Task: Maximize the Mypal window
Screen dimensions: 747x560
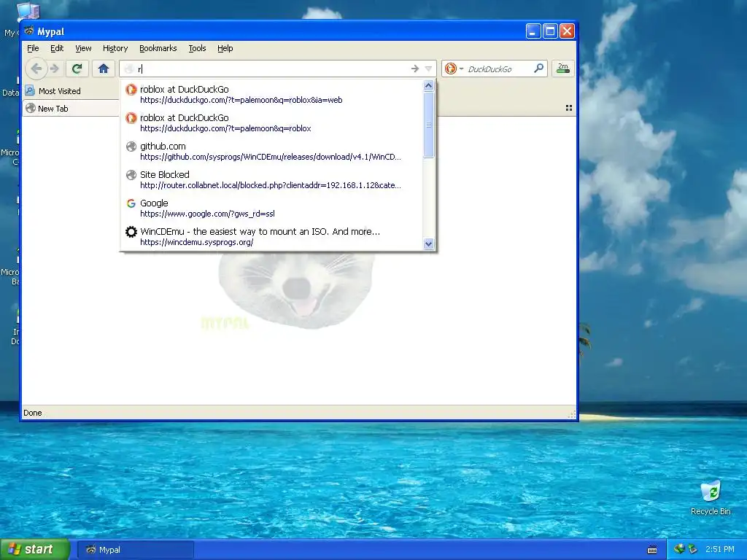Action: click(550, 31)
